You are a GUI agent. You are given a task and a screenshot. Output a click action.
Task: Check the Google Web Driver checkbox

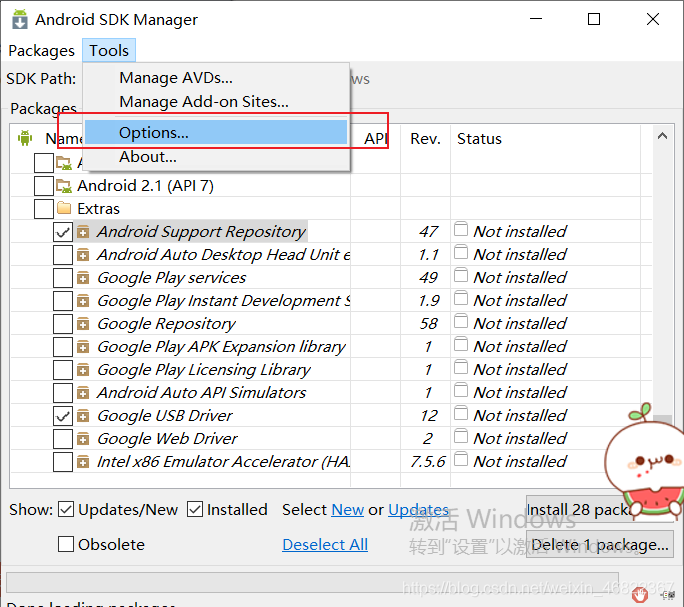coord(63,439)
